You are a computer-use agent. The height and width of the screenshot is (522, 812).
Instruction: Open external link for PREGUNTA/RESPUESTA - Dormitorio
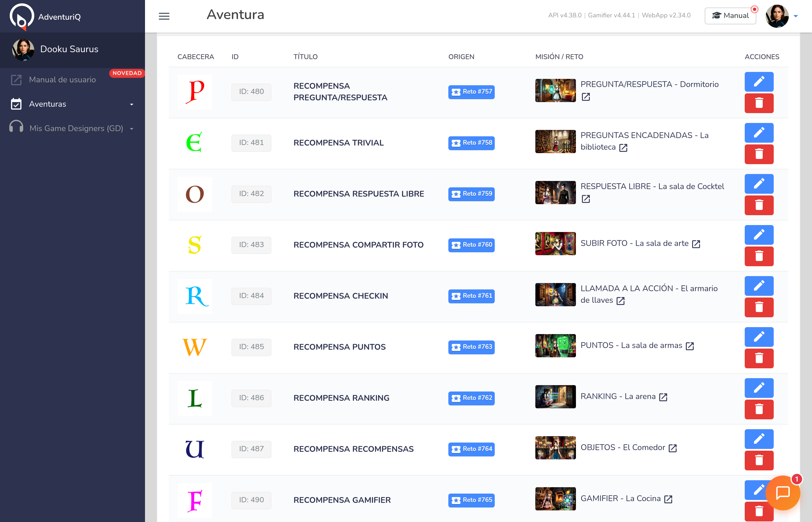click(x=586, y=97)
